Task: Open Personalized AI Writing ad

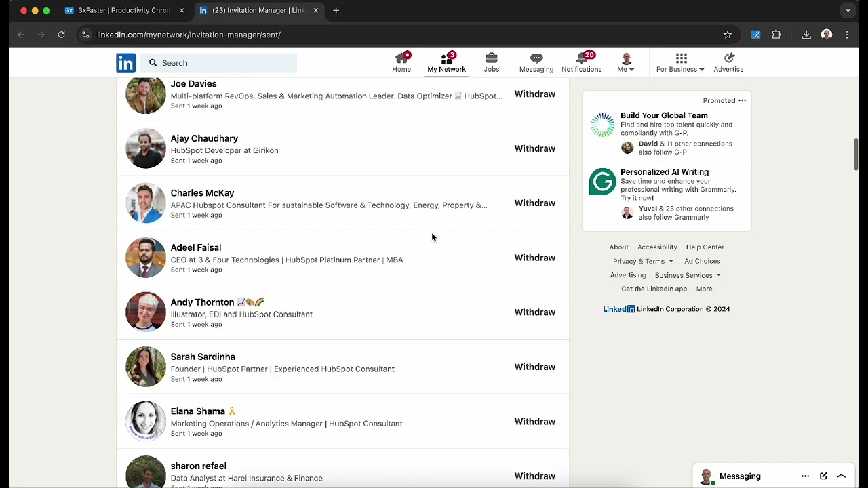Action: click(x=665, y=172)
